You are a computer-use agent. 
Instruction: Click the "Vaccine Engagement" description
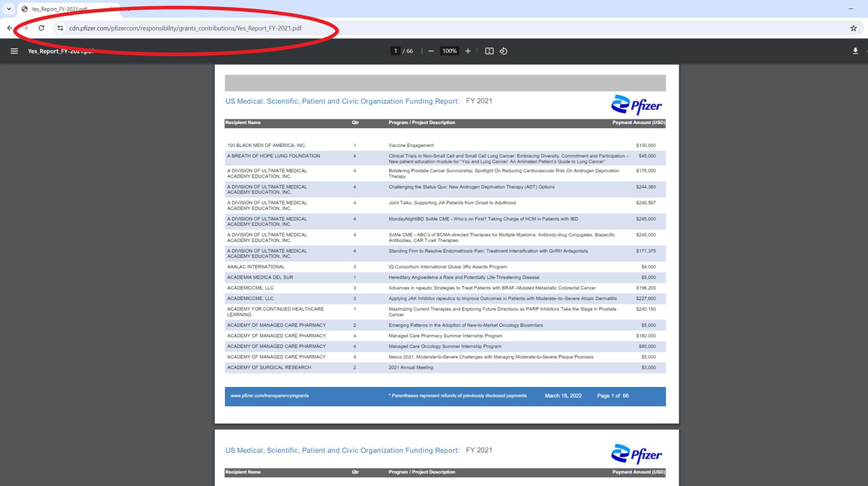pos(411,146)
